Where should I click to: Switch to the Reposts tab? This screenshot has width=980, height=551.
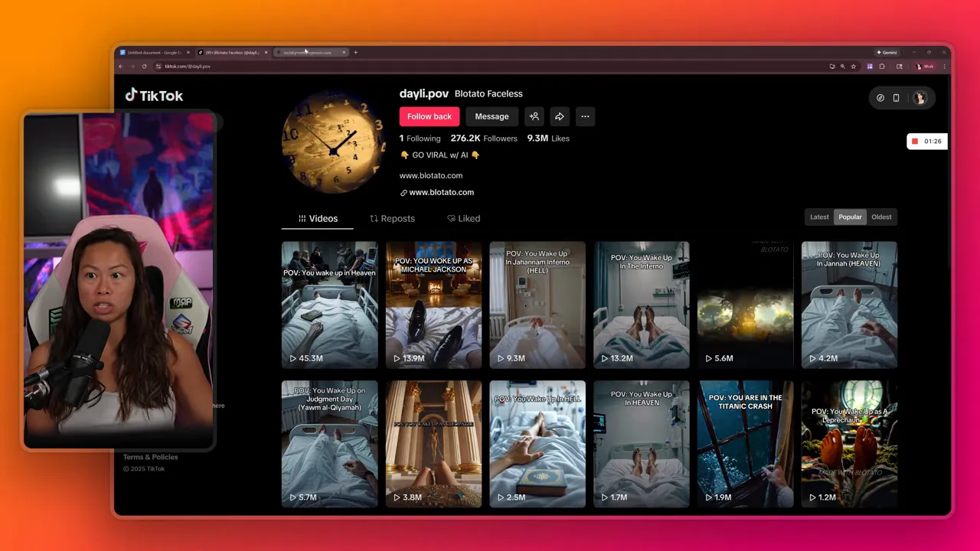[392, 218]
